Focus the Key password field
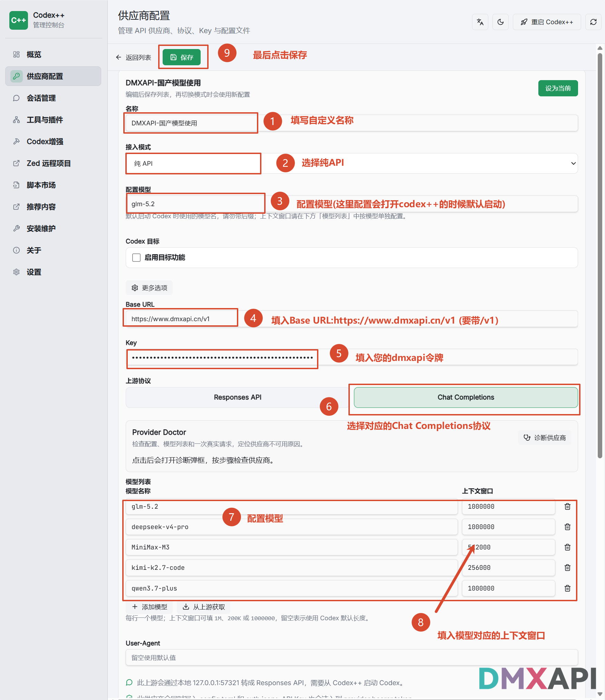Image resolution: width=605 pixels, height=700 pixels. pyautogui.click(x=352, y=357)
